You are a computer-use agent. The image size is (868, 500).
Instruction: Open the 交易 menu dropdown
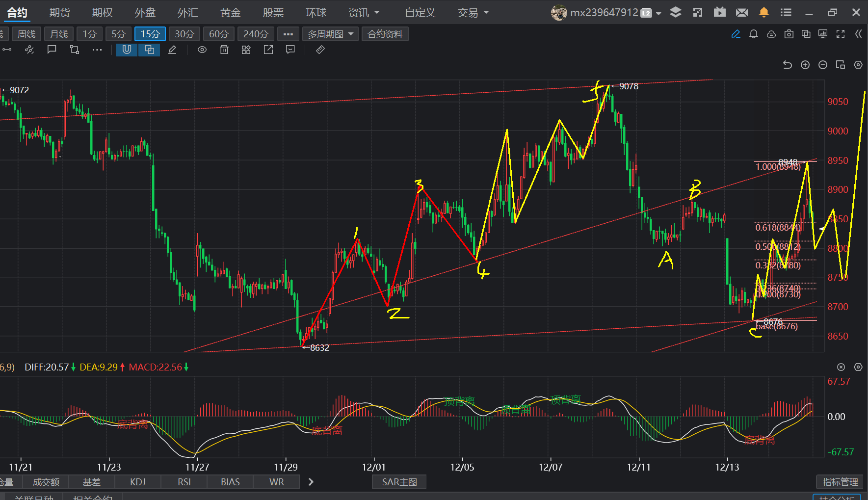473,13
